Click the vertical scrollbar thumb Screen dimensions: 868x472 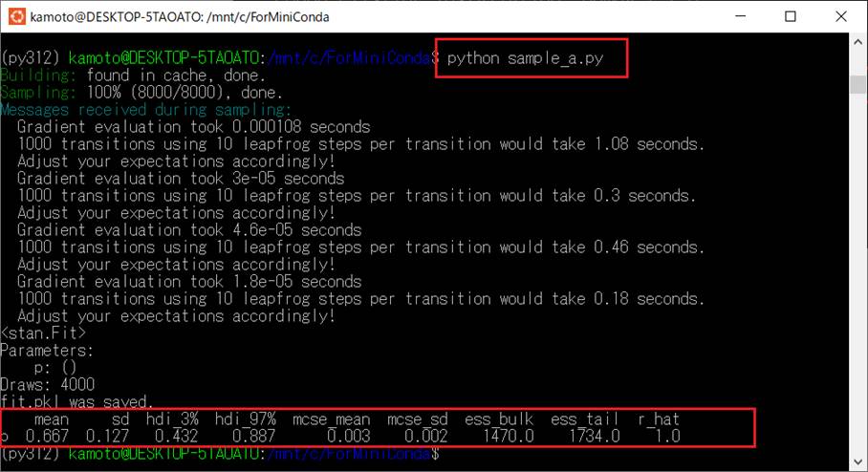point(858,85)
